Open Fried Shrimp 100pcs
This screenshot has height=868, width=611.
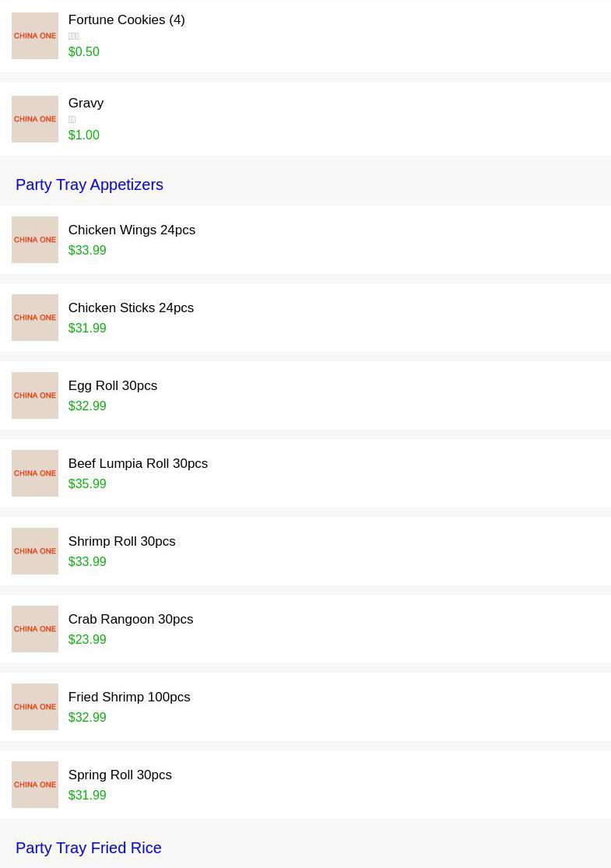129,698
